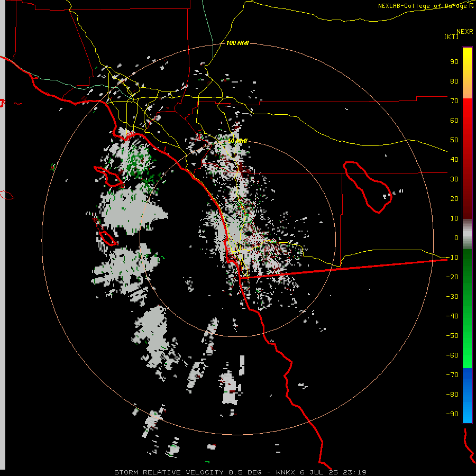Click the '-60' value on the color scale
The height and width of the screenshot is (476, 476).
452,355
